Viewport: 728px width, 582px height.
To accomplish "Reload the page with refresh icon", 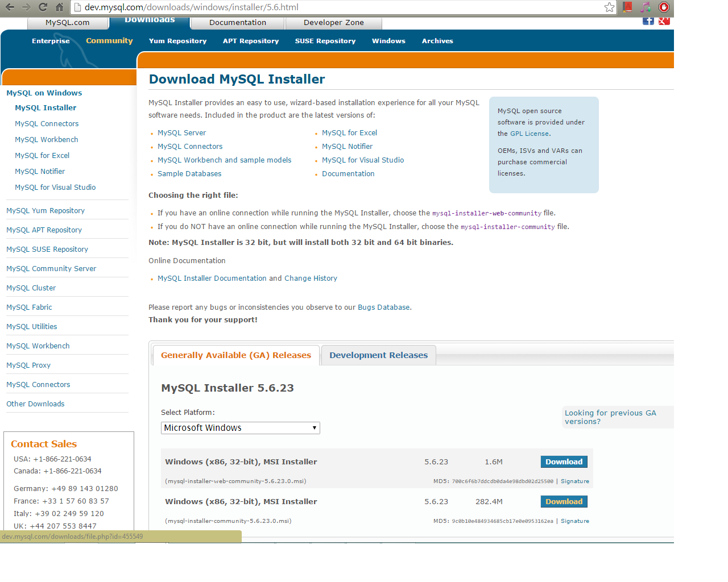I will point(43,7).
